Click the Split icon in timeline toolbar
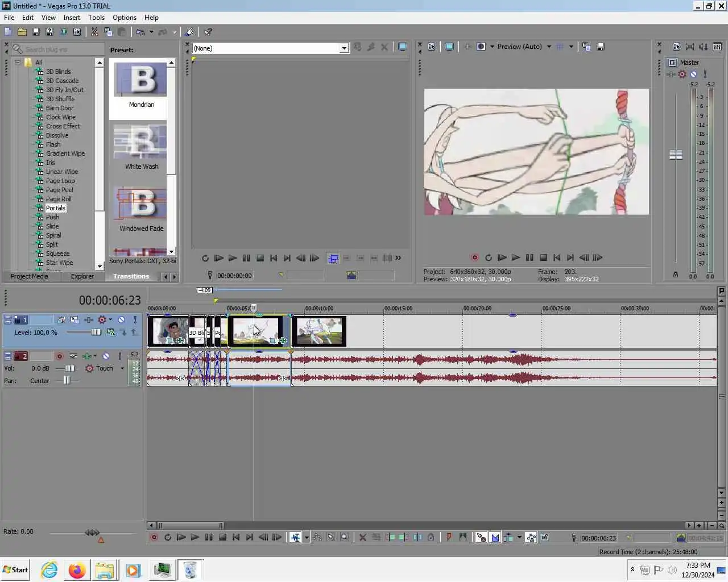This screenshot has width=728, height=582. (x=417, y=537)
